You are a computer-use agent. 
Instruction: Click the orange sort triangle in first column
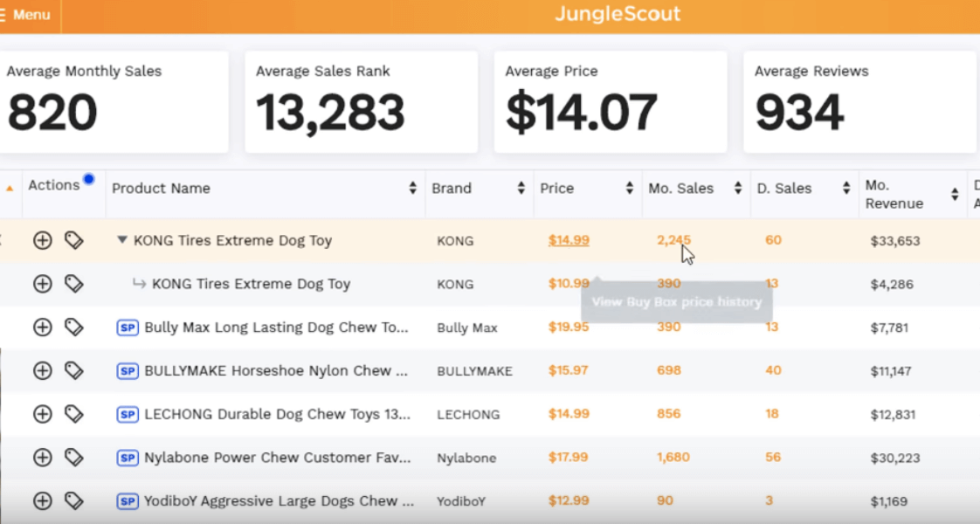(x=10, y=188)
